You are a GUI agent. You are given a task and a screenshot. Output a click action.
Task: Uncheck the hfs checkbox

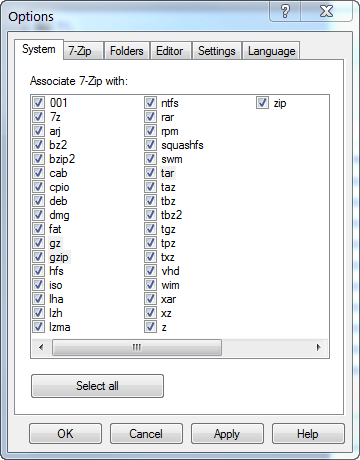point(38,271)
